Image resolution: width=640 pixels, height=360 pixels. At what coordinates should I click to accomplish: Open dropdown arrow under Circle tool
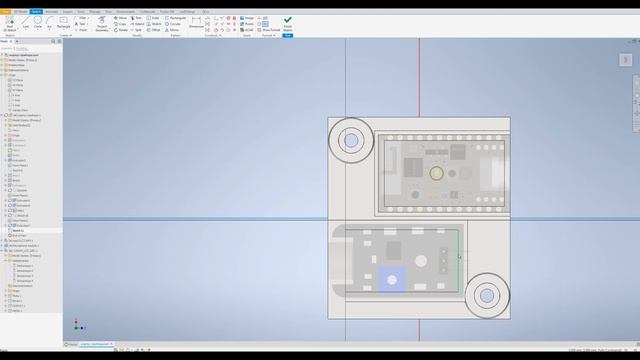[38, 29]
